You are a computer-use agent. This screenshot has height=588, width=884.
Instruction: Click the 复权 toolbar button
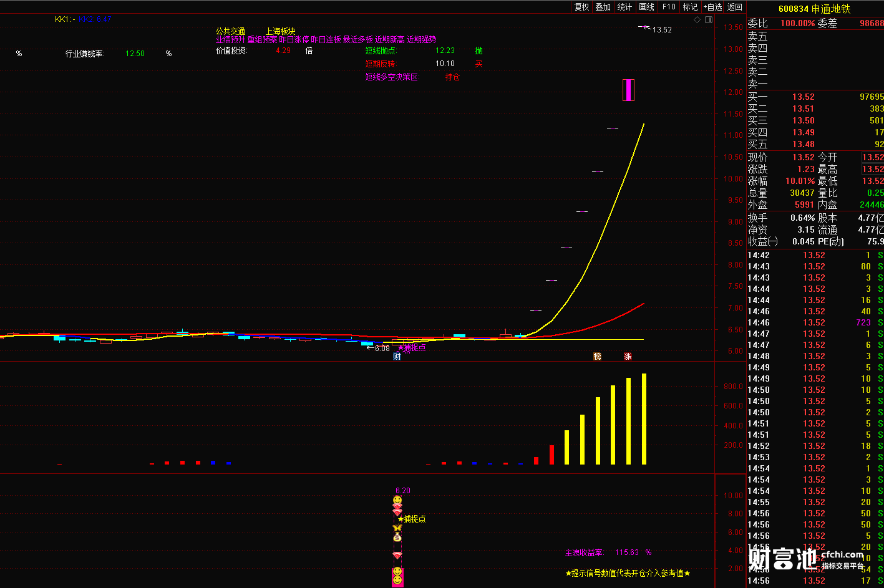[581, 7]
